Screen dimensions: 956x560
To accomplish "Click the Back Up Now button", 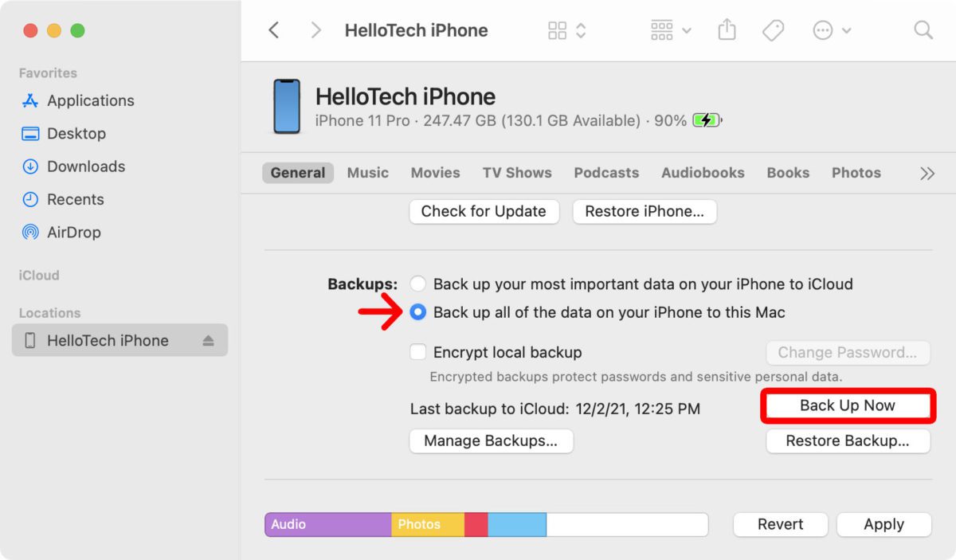I will coord(848,405).
